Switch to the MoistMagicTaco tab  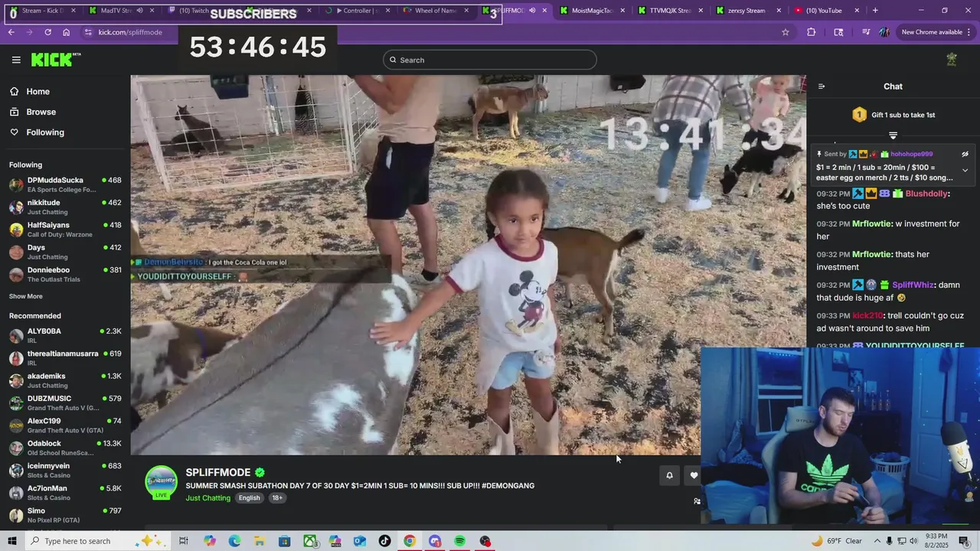coord(593,11)
